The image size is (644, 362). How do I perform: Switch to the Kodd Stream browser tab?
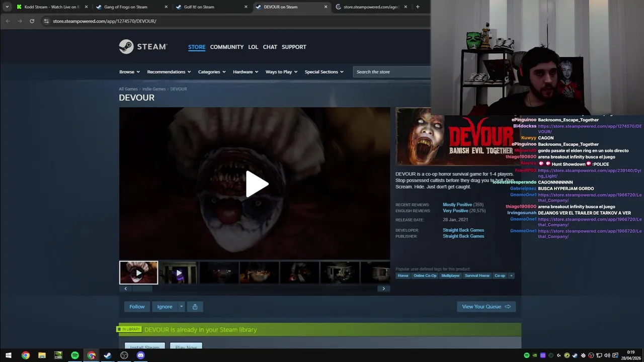pyautogui.click(x=52, y=7)
